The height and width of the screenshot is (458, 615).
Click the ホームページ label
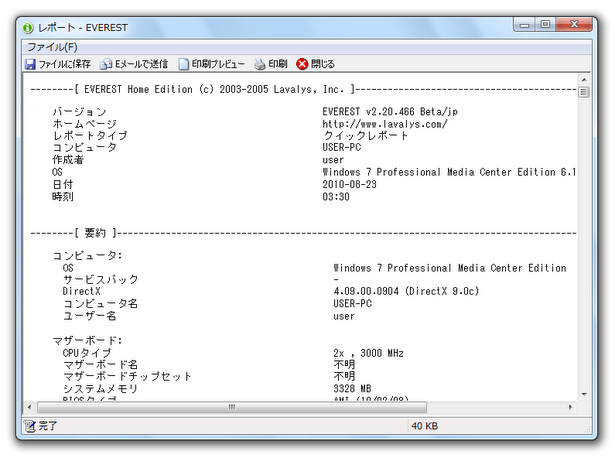tap(85, 124)
